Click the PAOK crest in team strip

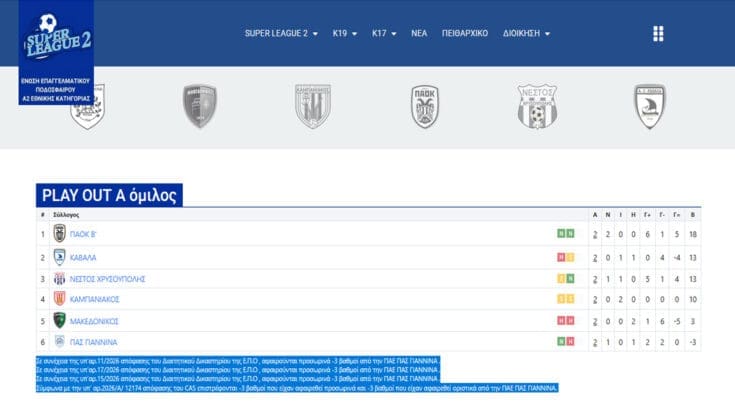425,106
